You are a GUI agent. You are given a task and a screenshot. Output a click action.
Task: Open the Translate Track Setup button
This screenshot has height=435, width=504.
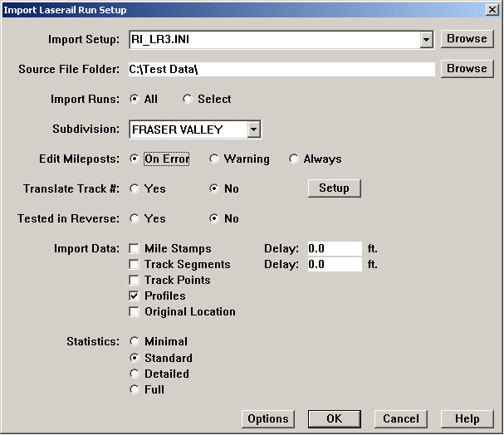coord(334,188)
